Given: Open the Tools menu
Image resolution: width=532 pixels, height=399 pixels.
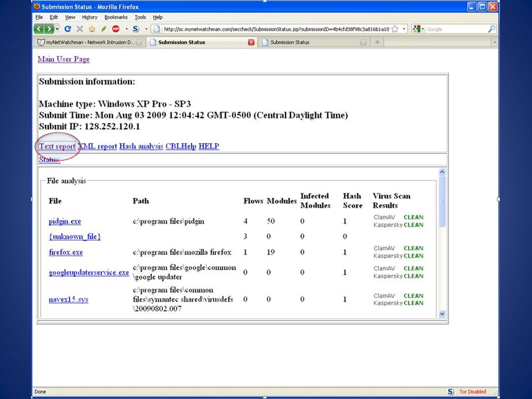Looking at the screenshot, I should [x=140, y=17].
